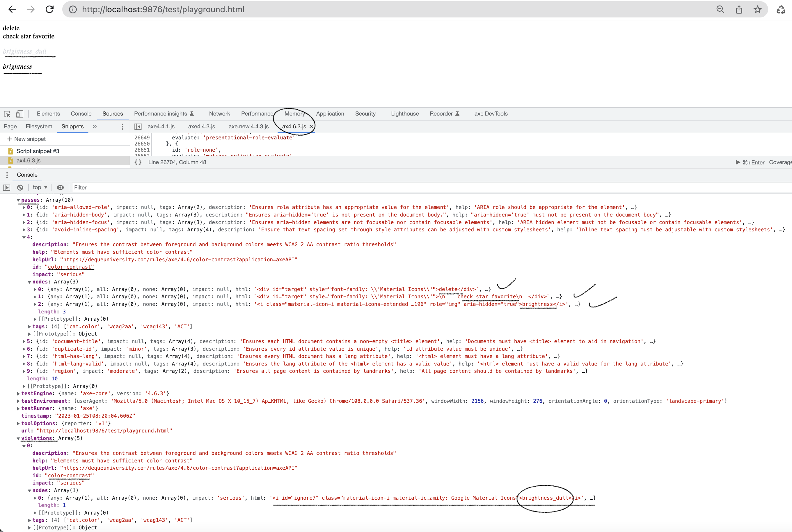Screen dimensions: 792x532
Task: Reload the playground page
Action: point(49,9)
